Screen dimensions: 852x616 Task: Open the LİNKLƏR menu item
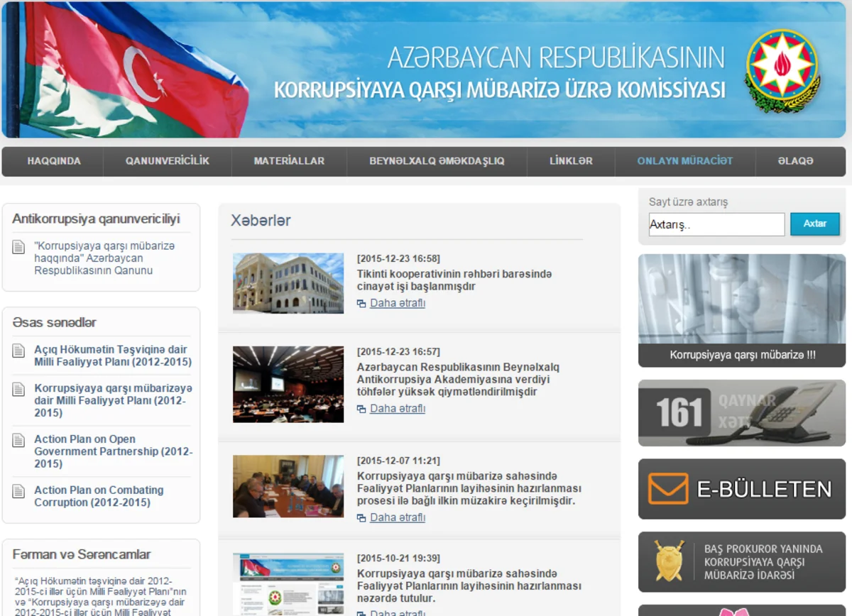571,161
